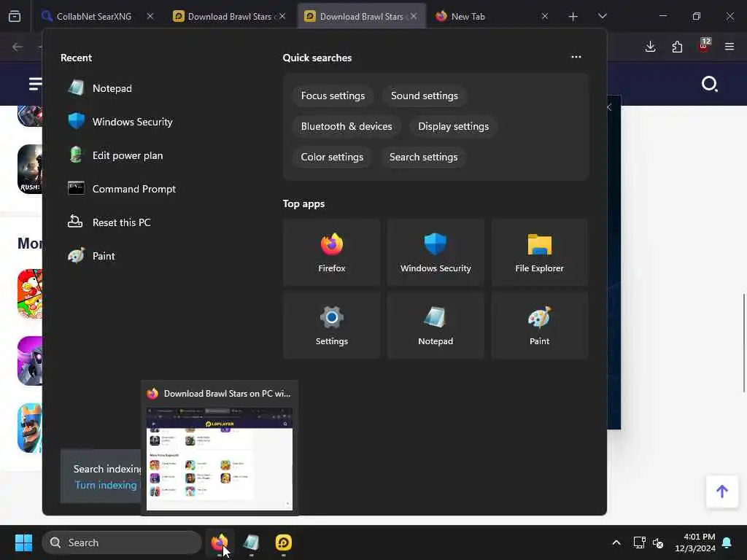Open Firefox extensions puzzle icon
The width and height of the screenshot is (747, 560).
[x=677, y=47]
